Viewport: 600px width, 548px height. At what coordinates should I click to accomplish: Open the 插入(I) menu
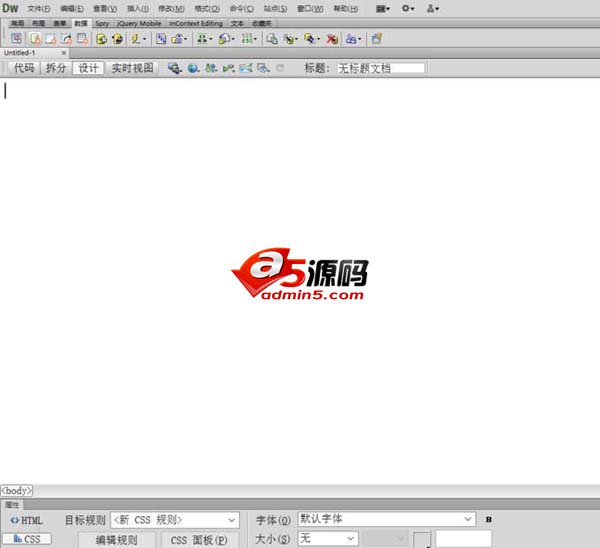(138, 8)
